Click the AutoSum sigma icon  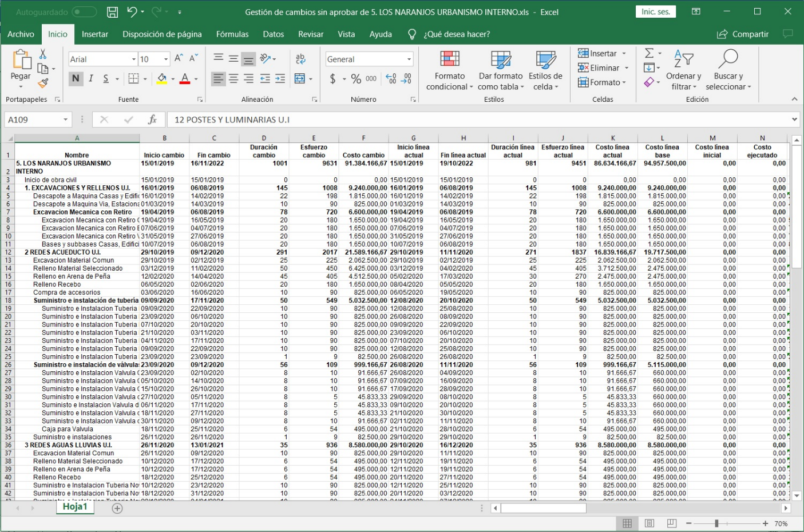pos(649,53)
